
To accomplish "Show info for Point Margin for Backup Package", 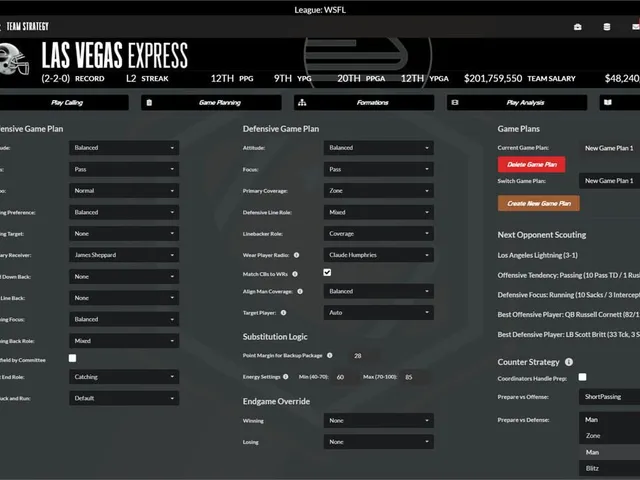I will tap(330, 356).
